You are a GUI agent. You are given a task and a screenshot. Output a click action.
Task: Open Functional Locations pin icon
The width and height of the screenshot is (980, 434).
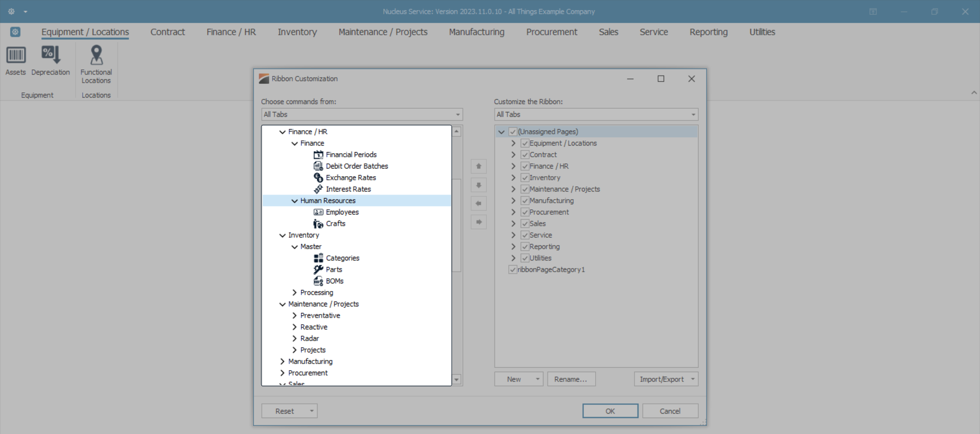[96, 55]
